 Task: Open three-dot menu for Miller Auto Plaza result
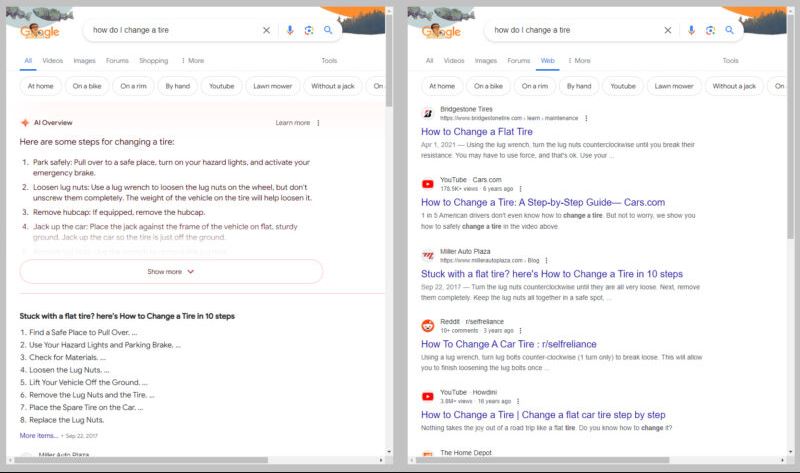click(546, 260)
